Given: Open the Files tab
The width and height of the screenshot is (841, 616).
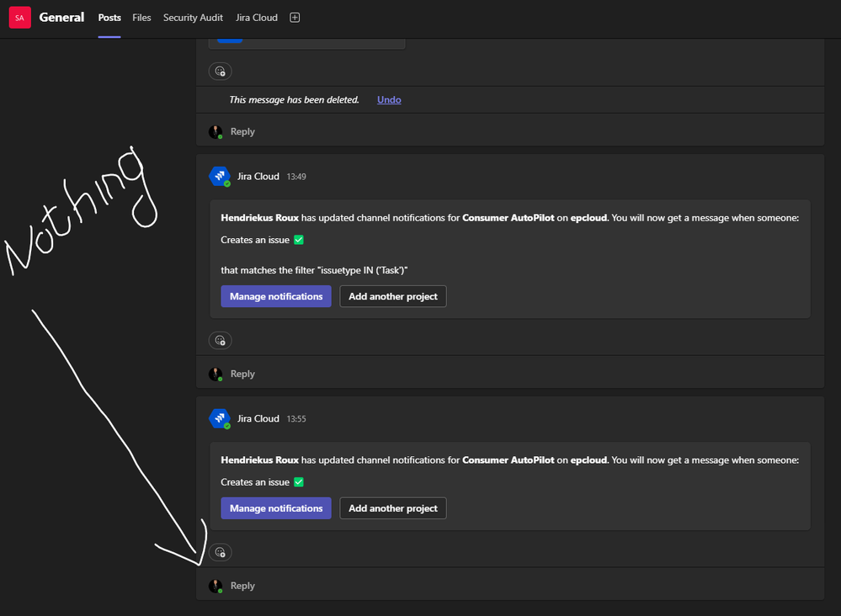Looking at the screenshot, I should coord(141,18).
